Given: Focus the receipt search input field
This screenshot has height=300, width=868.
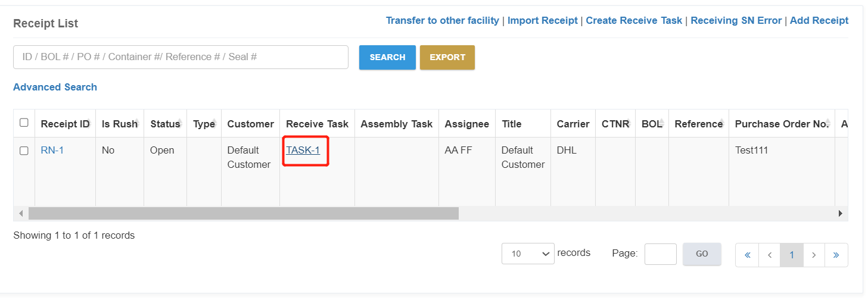Looking at the screenshot, I should (181, 57).
